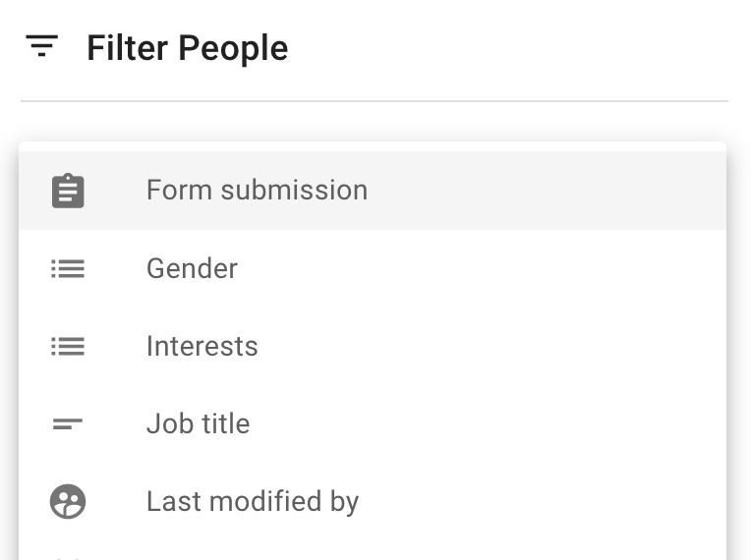Choose Gender from the filter list

click(192, 268)
